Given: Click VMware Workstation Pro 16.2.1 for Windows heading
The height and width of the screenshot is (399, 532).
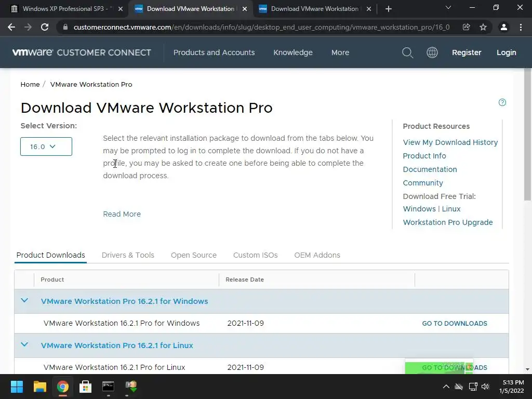Looking at the screenshot, I should click(x=125, y=301).
